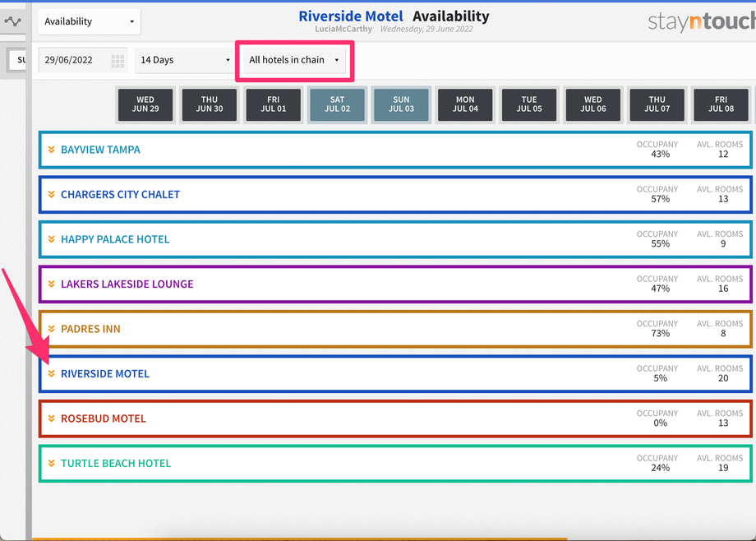The image size is (756, 541).
Task: Select the THU JUN 30 date header
Action: pos(210,104)
